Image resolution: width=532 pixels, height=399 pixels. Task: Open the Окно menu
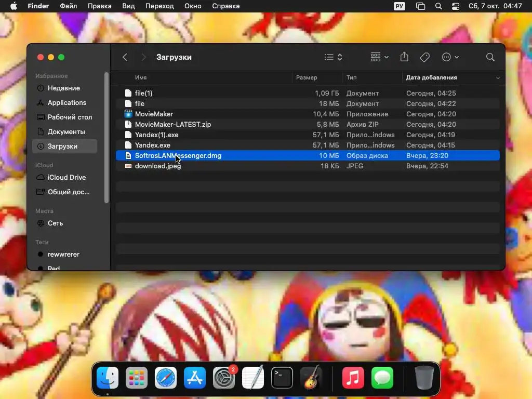pyautogui.click(x=193, y=6)
